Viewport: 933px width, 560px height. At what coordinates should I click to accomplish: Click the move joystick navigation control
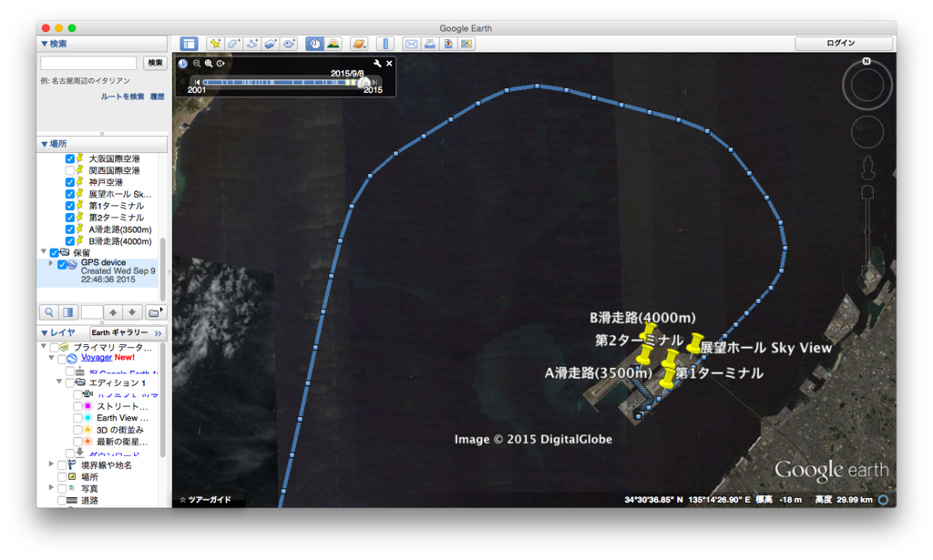pyautogui.click(x=867, y=132)
